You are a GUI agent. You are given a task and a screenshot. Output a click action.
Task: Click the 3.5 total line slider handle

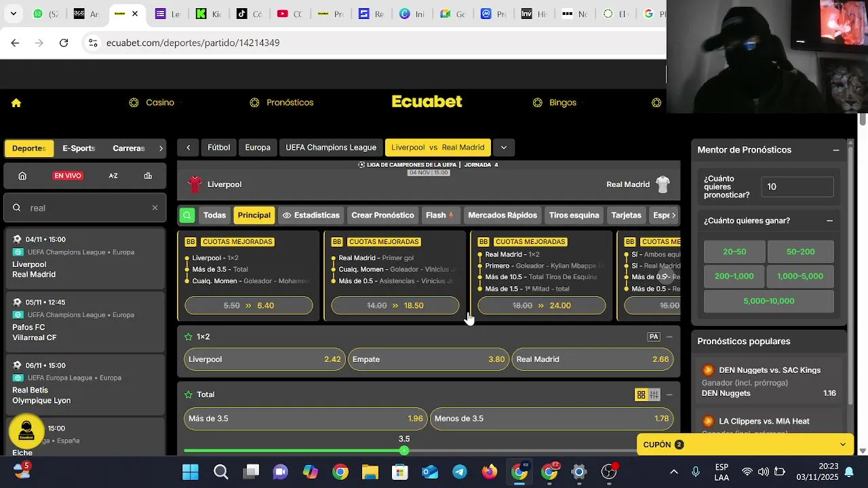click(x=404, y=451)
